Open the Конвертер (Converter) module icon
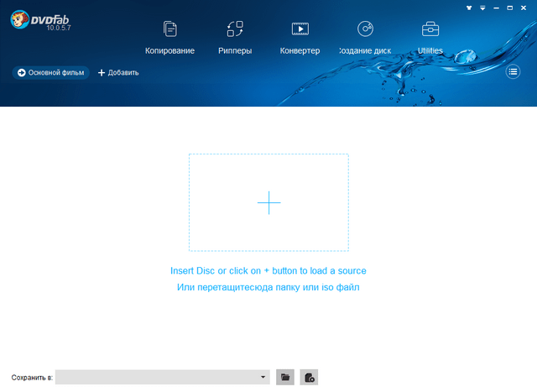Image resolution: width=537 pixels, height=392 pixels. coord(300,29)
